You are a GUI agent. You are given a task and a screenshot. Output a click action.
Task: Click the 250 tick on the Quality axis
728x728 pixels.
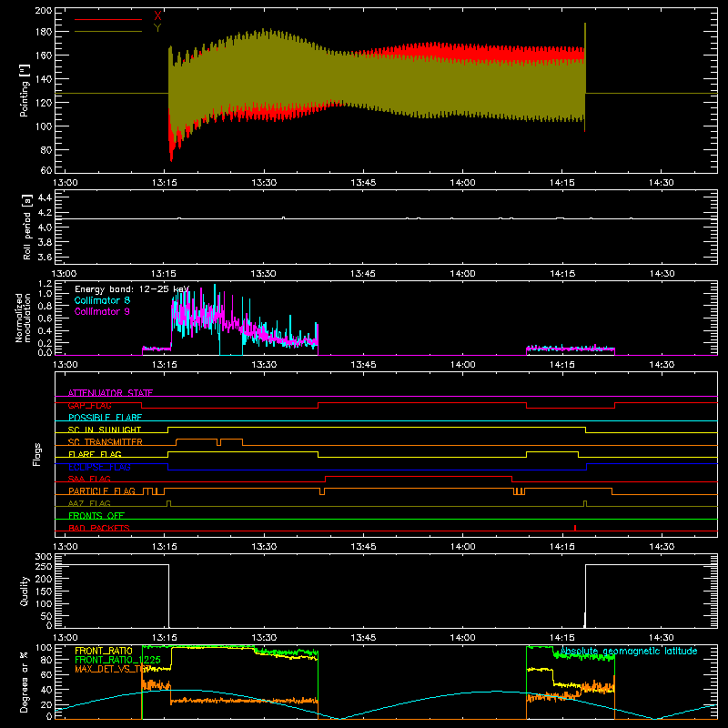coord(44,567)
